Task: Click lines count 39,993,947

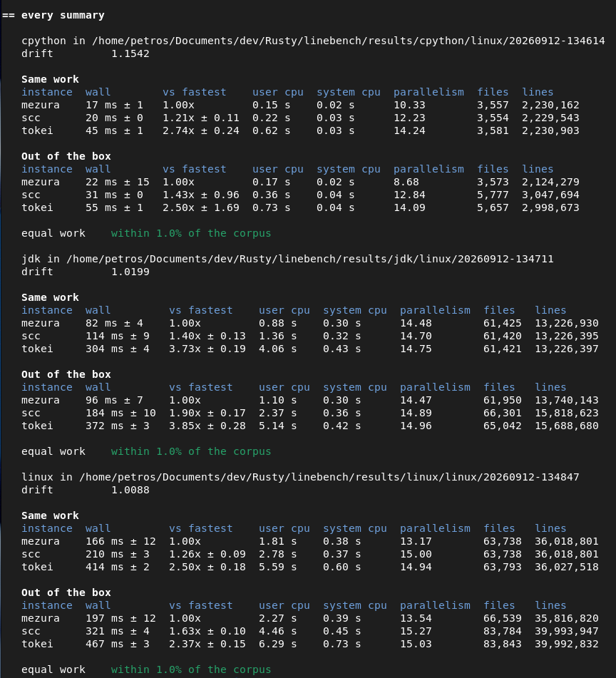Action: [567, 631]
